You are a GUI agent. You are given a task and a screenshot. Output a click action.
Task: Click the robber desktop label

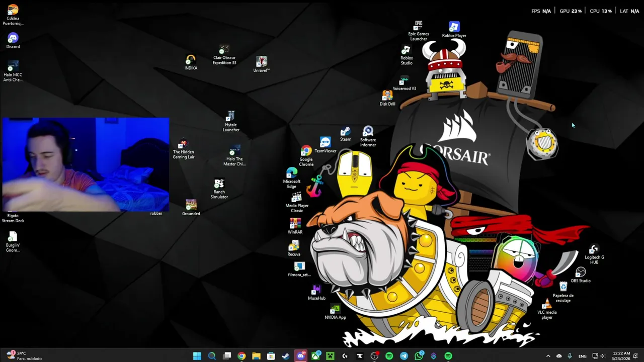[156, 213]
